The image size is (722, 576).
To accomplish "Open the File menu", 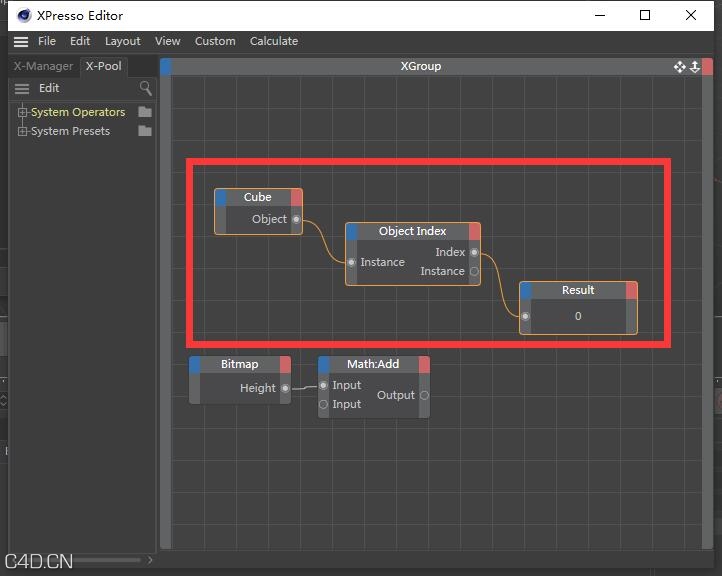I will [x=47, y=41].
